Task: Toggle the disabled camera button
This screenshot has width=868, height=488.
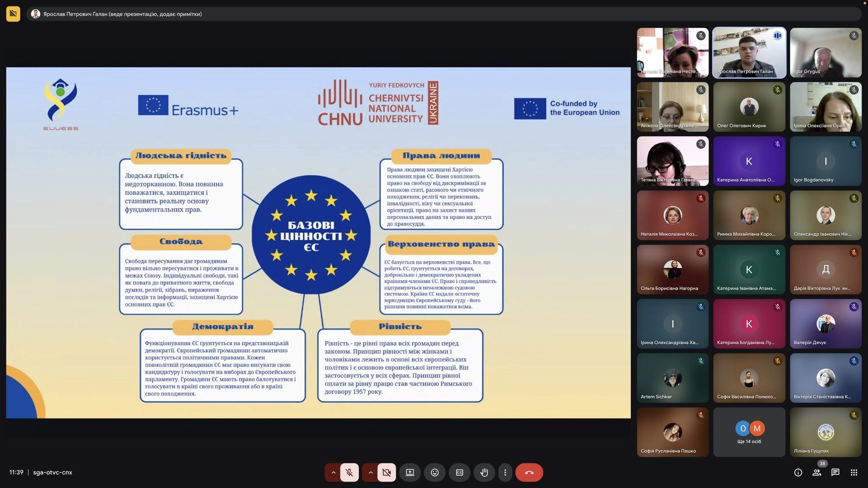Action: [387, 472]
